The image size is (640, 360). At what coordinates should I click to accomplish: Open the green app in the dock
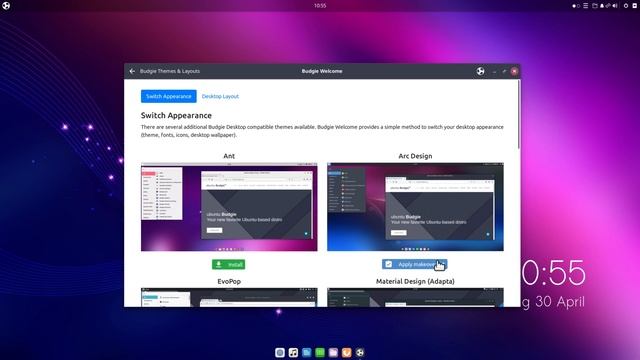[320, 352]
